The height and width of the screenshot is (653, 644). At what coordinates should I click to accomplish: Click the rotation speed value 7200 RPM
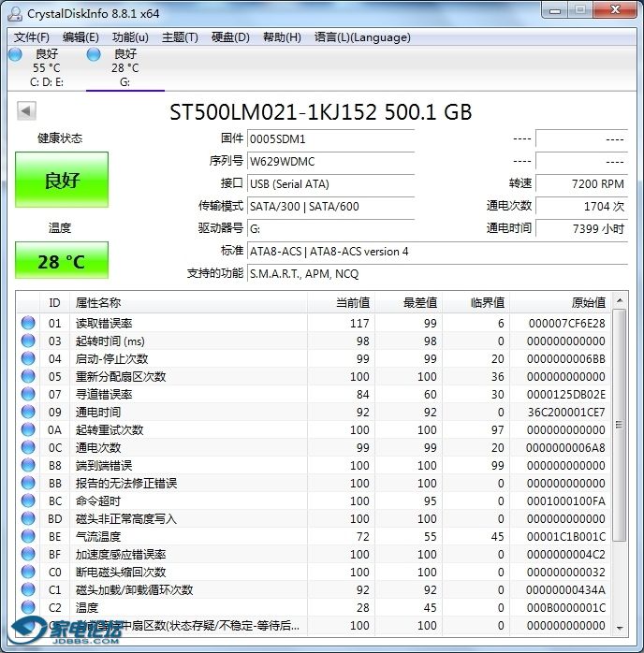[x=581, y=183]
